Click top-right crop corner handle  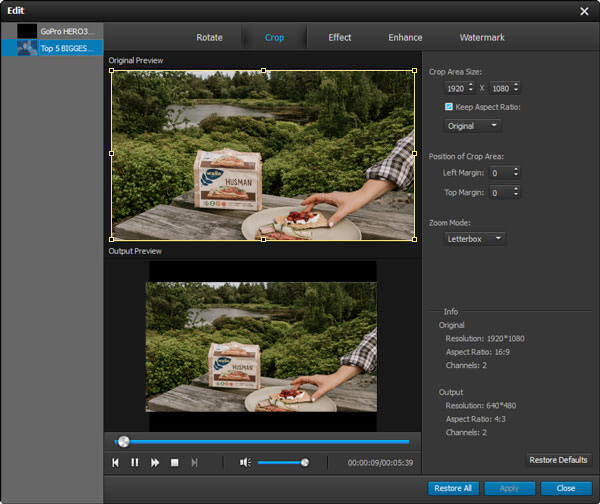click(x=414, y=70)
